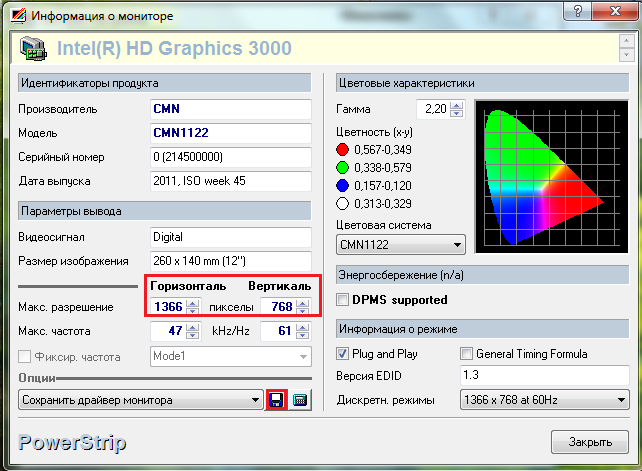This screenshot has width=642, height=471.
Task: Click the white value 0,313-0,329 text
Action: [383, 204]
